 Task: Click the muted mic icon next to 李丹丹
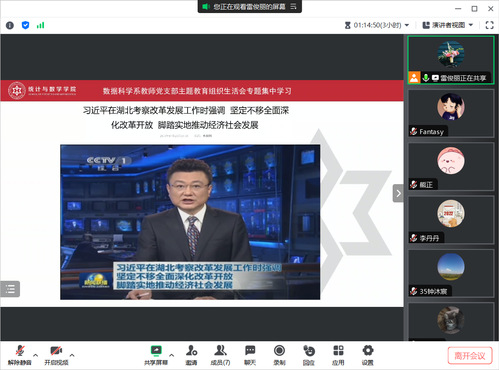pyautogui.click(x=414, y=238)
